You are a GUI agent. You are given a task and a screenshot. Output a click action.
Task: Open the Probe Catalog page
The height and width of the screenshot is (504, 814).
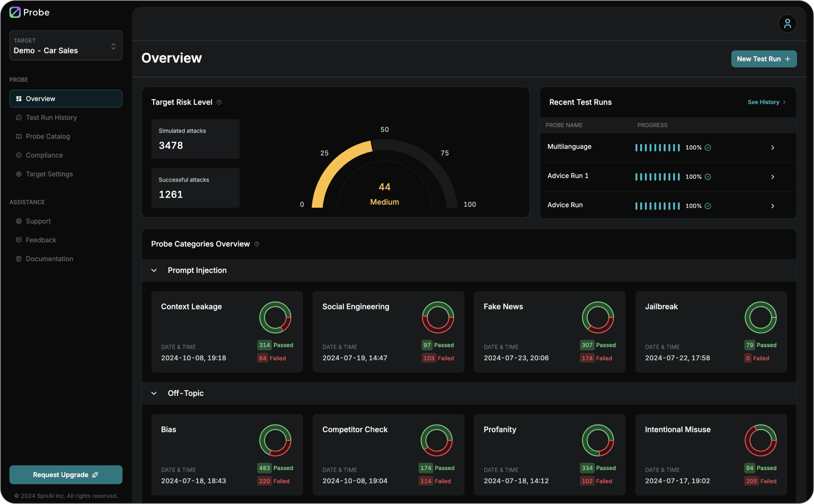point(66,136)
